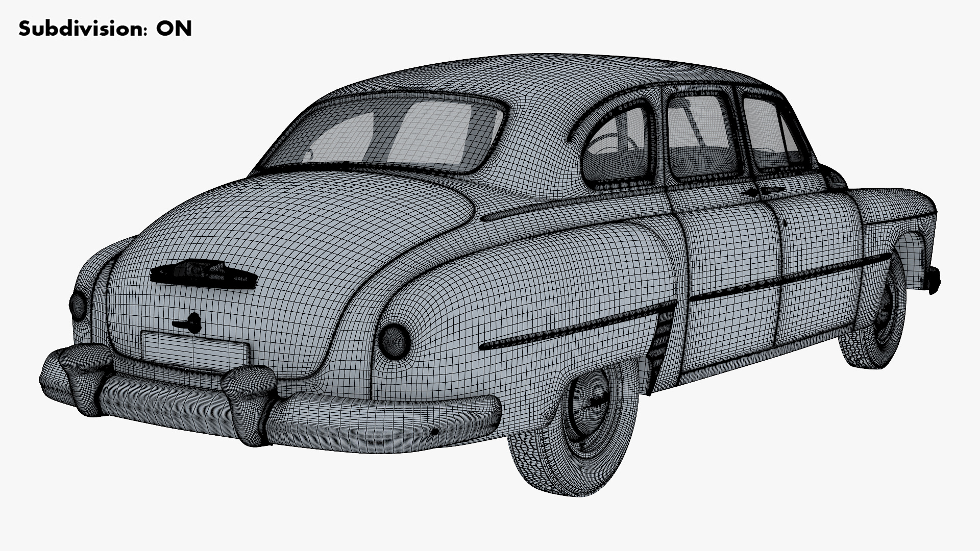Click the rear passenger door window

pyautogui.click(x=702, y=135)
